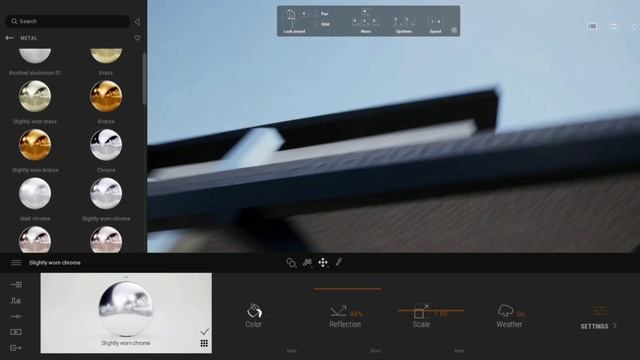Click the Orbit label in navigation bar
640x360 pixels.
click(325, 24)
